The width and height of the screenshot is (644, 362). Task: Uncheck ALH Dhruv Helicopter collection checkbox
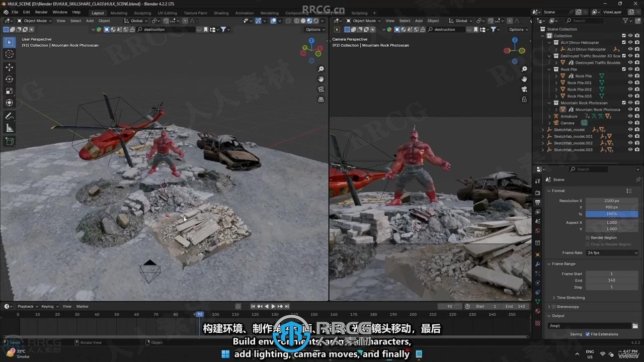coord(624,42)
